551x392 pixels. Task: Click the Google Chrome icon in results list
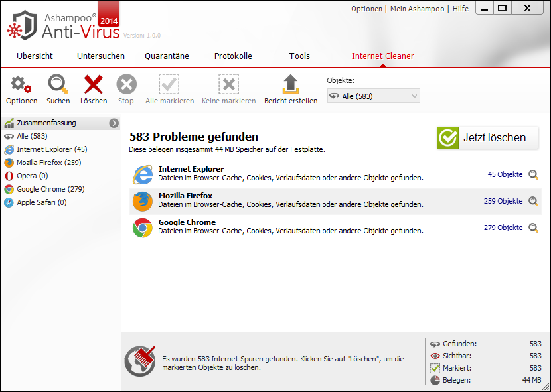coord(142,228)
